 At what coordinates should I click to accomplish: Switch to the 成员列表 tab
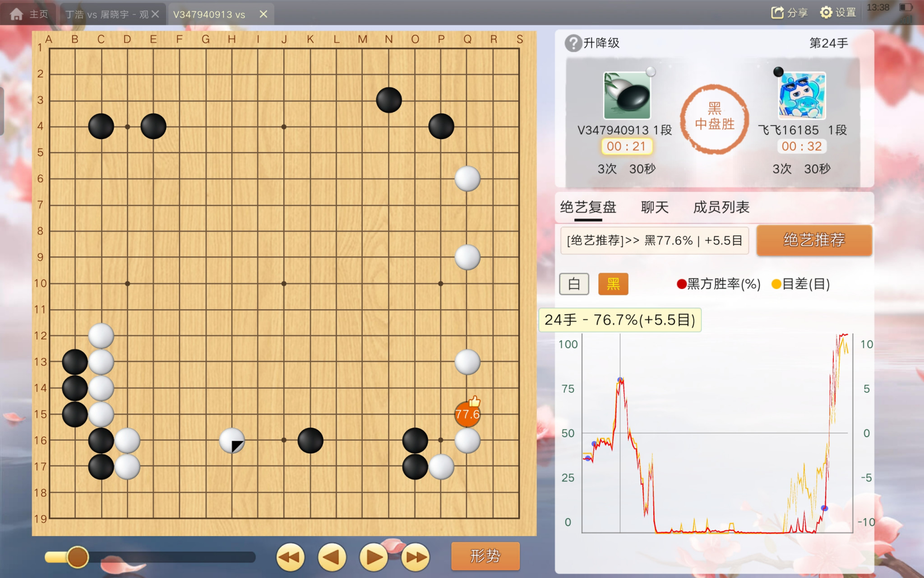coord(721,207)
